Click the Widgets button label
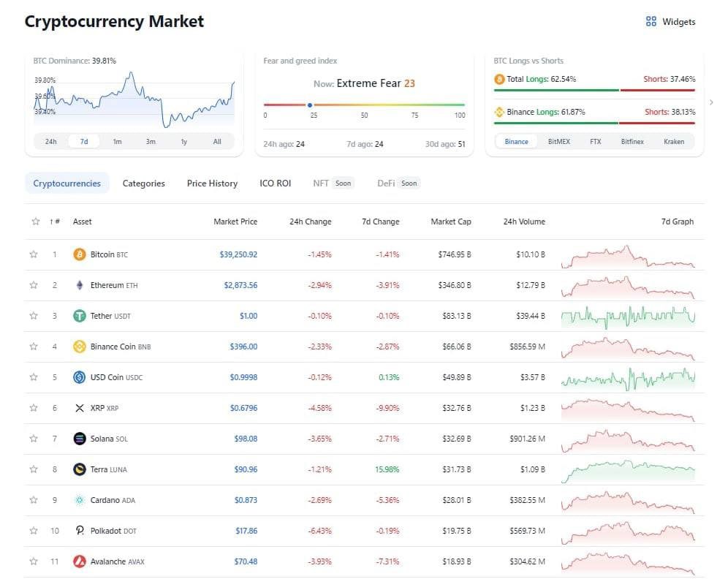728x579 pixels. point(679,22)
